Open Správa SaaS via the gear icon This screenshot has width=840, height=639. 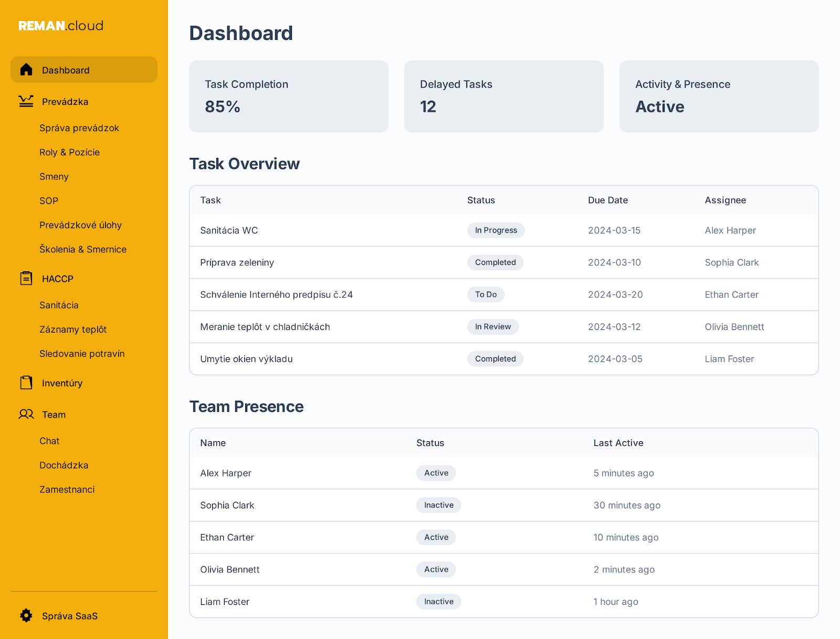(x=25, y=616)
